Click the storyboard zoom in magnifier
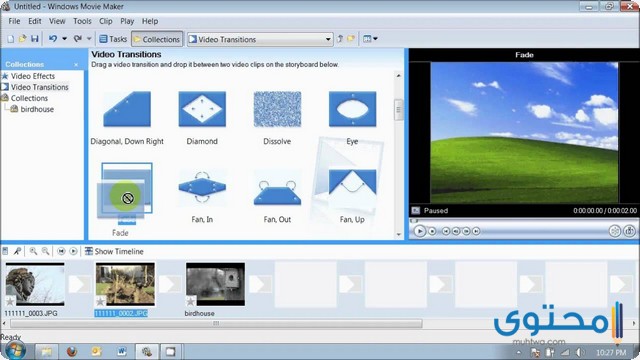This screenshot has width=640, height=360. tap(33, 251)
